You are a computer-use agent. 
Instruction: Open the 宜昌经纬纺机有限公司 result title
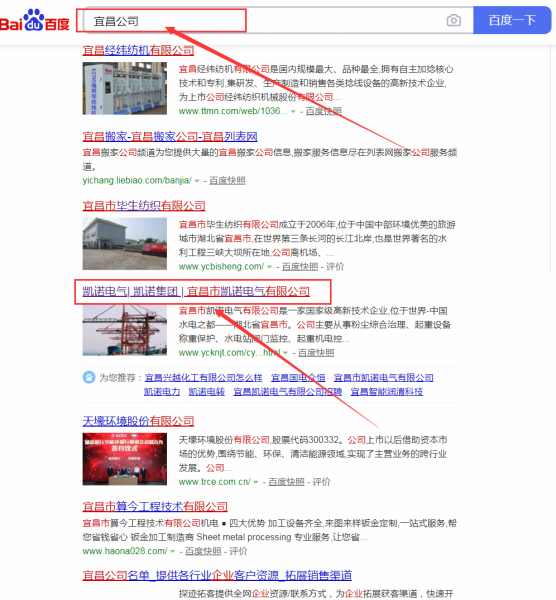138,51
